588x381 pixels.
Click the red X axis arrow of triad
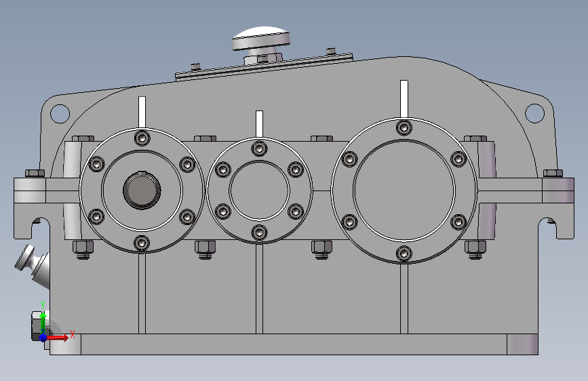[x=58, y=338]
